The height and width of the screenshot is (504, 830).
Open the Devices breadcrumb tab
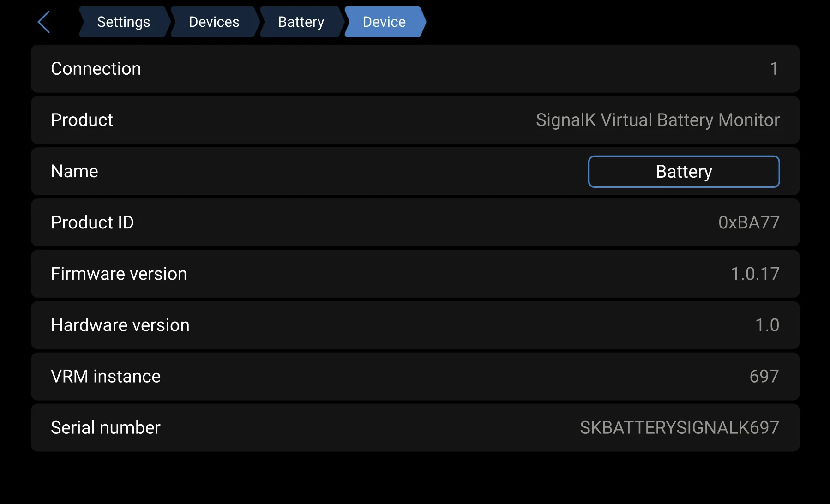pos(213,22)
